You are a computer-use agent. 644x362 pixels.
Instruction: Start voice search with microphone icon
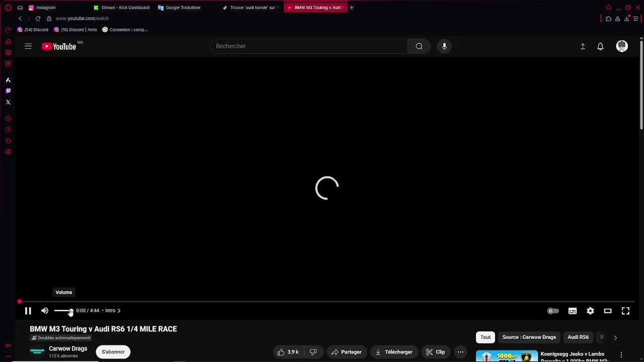click(x=444, y=46)
